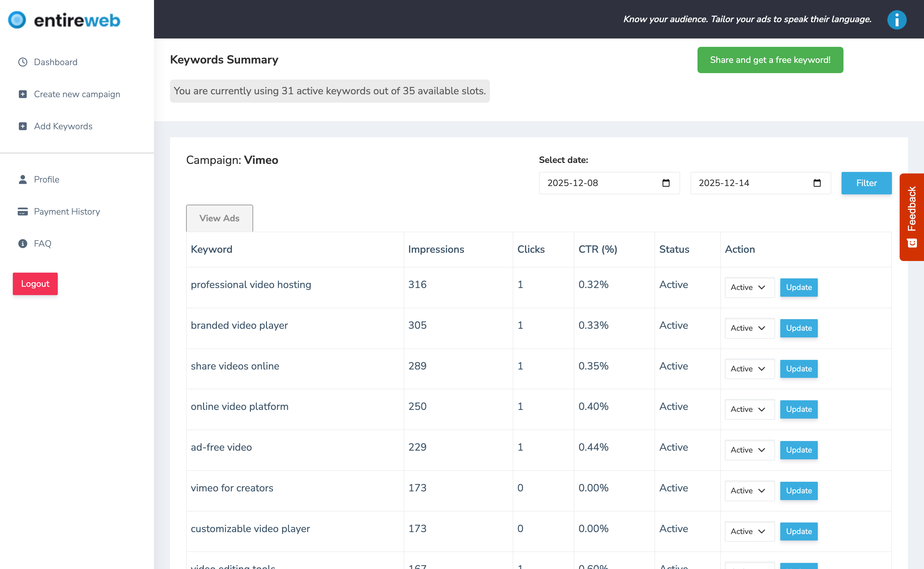This screenshot has height=569, width=924.
Task: Change status dropdown for vimeo for creators
Action: 749,490
